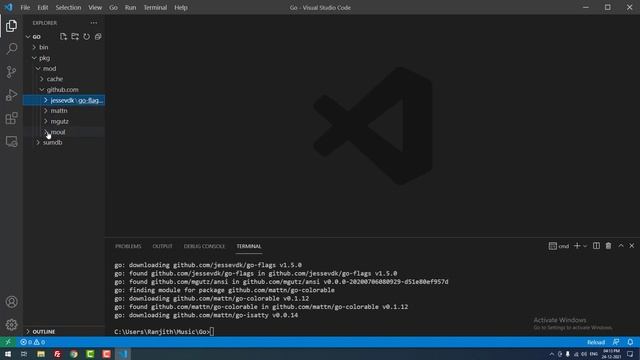Switch to the Debug Console tab

204,246
